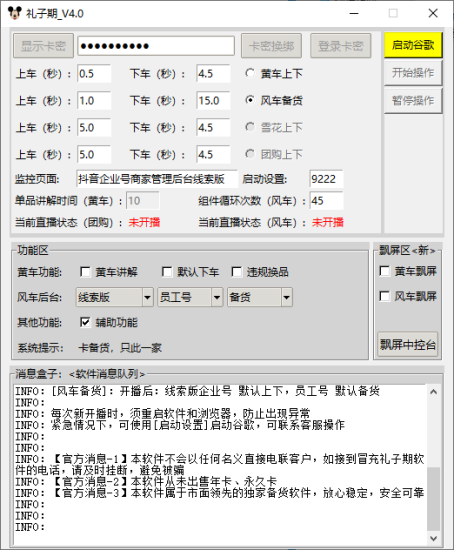Click the 监控页面 text field
This screenshot has width=454, height=550.
pos(157,179)
